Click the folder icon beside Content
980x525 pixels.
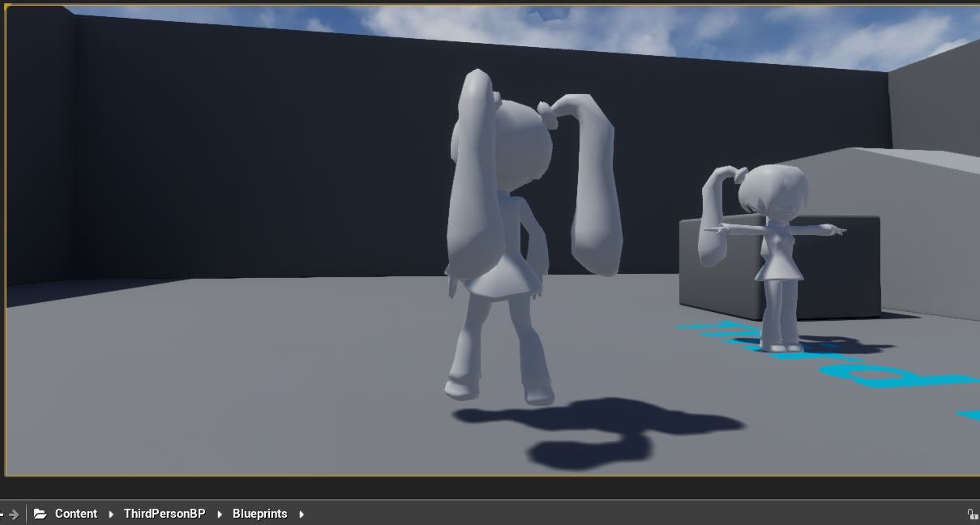coord(41,514)
